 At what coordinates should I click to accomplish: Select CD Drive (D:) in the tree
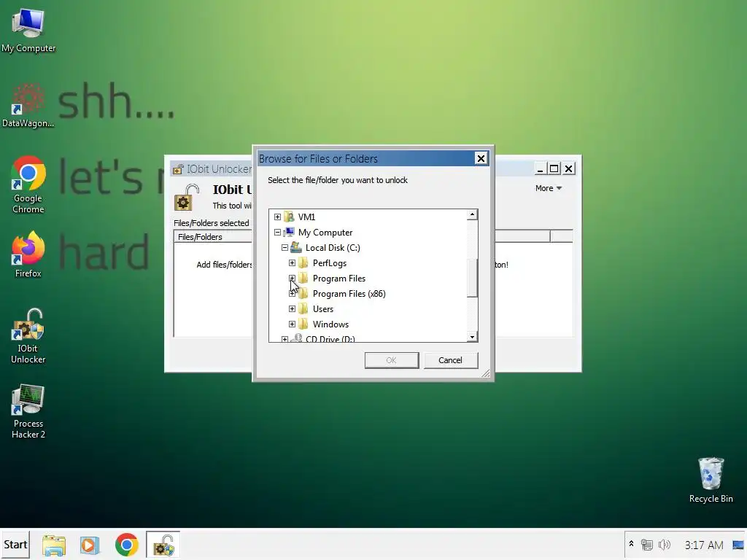click(x=330, y=339)
